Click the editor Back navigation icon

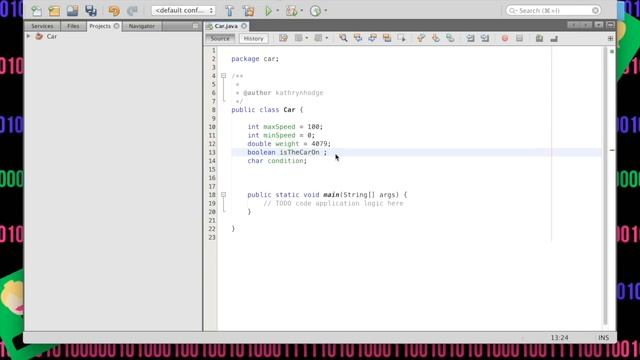(299, 38)
